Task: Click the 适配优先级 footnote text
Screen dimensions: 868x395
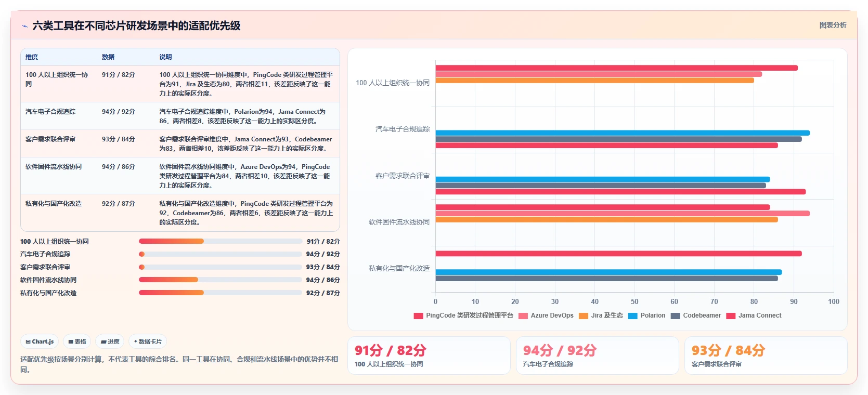Action: tap(179, 364)
